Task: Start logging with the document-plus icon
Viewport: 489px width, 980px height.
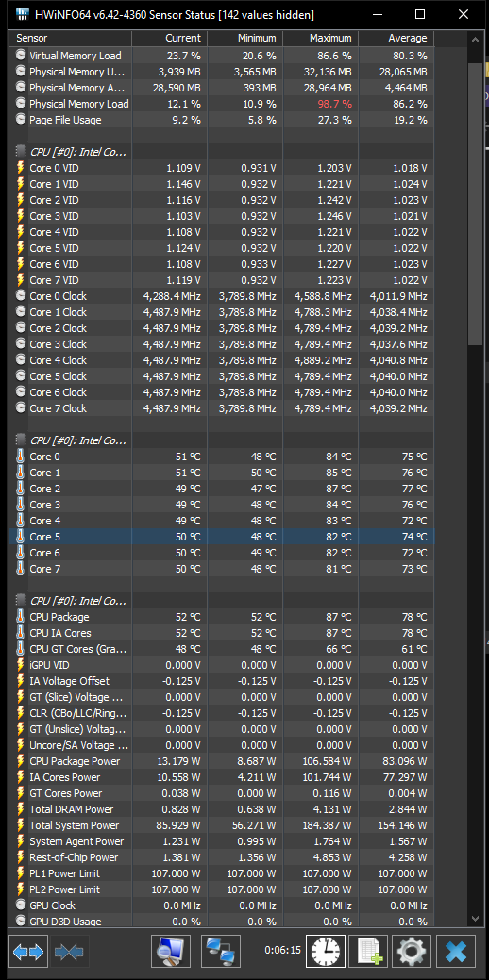Action: click(368, 952)
